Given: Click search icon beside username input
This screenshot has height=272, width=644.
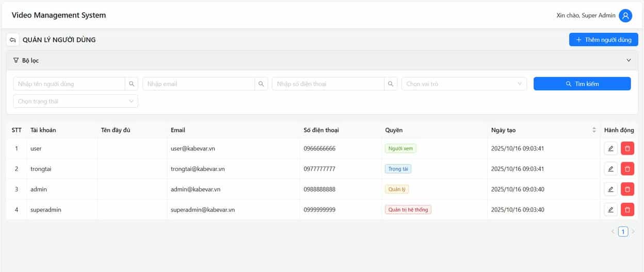Looking at the screenshot, I should (x=132, y=84).
